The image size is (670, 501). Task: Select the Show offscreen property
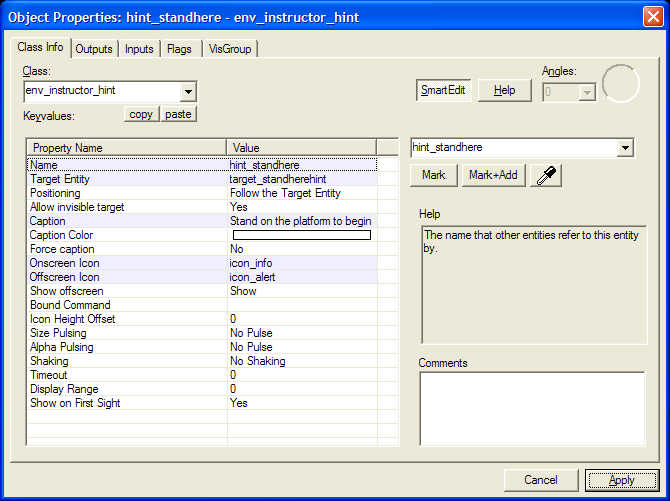click(67, 291)
